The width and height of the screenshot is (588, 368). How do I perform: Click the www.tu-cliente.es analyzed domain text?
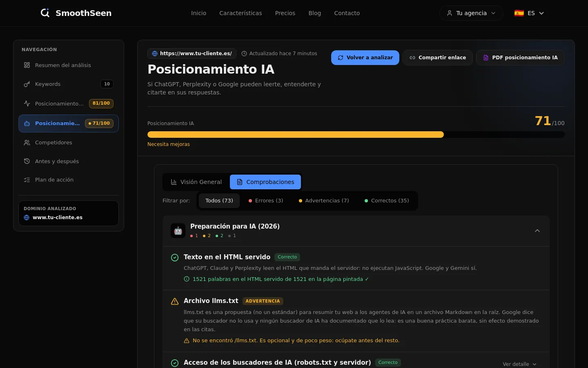[x=58, y=218]
